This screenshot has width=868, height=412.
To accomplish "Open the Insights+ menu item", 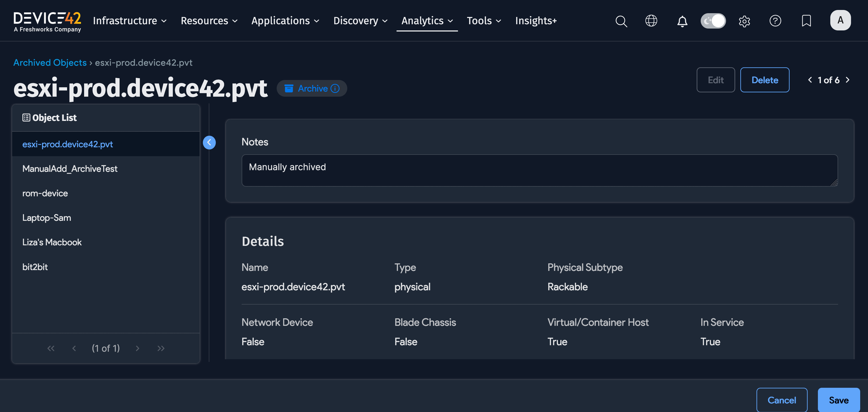I will [x=535, y=21].
